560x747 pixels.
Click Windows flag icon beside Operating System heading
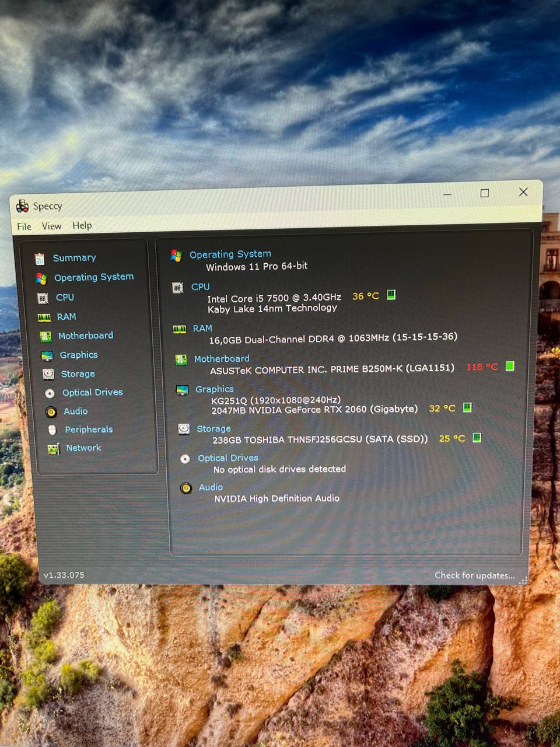tap(176, 255)
